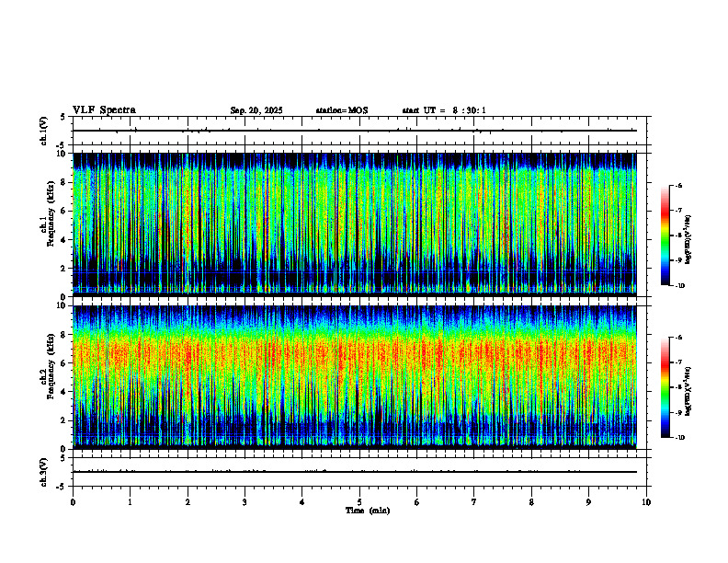The image size is (728, 563).
Task: Click the "start UT = 8 :30: 1" text
Action: tap(444, 110)
